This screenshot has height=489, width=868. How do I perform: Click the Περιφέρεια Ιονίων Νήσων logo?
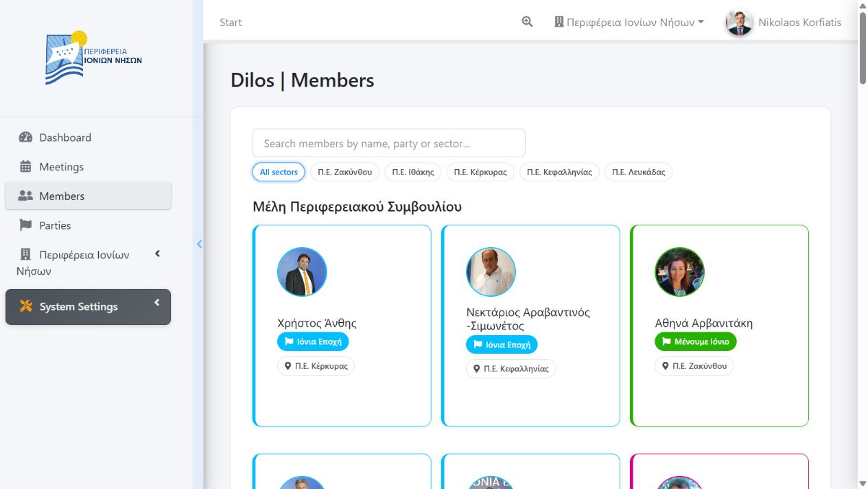pyautogui.click(x=94, y=58)
